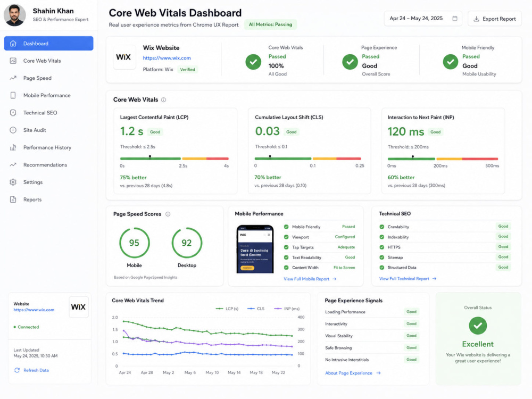Click the Site Audit clock icon

tap(13, 130)
